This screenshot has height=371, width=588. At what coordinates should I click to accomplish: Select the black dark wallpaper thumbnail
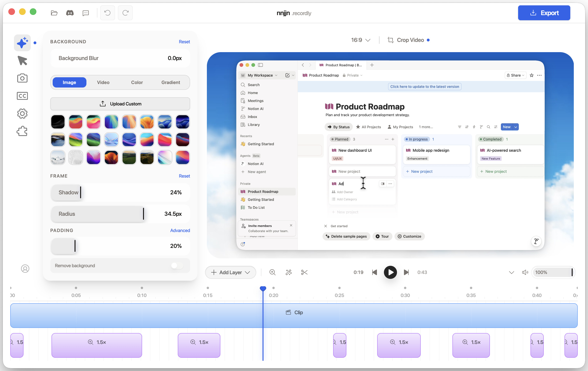pos(58,122)
